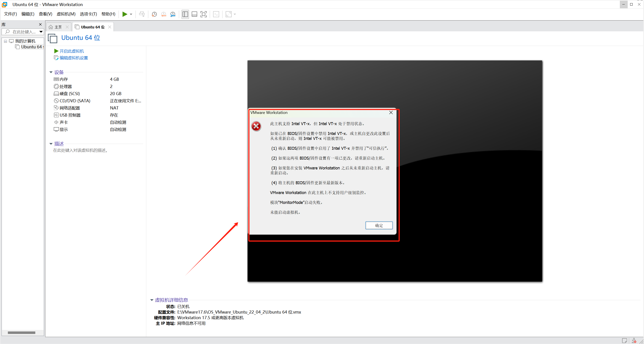The image size is (644, 344).
Task: Click the 20 GB disk size value
Action: coord(116,94)
